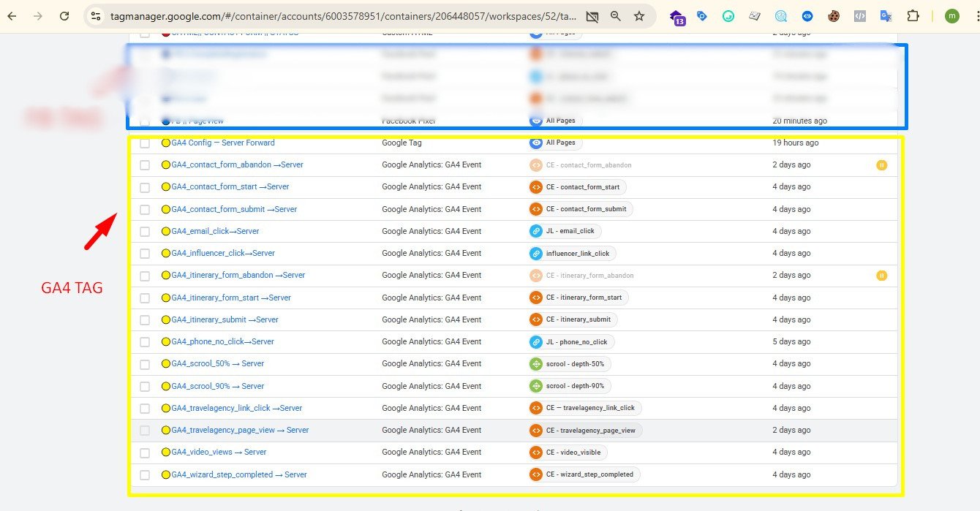Open the purple extension with badge 13

click(677, 18)
